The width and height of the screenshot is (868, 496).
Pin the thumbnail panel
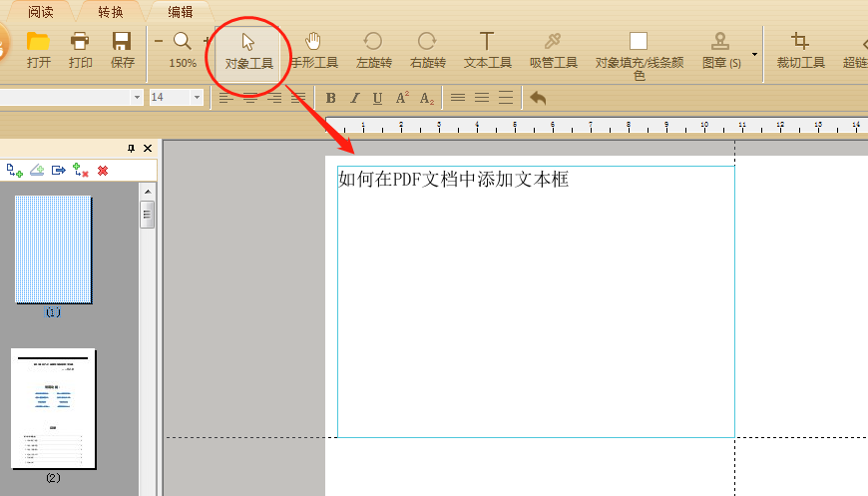131,148
